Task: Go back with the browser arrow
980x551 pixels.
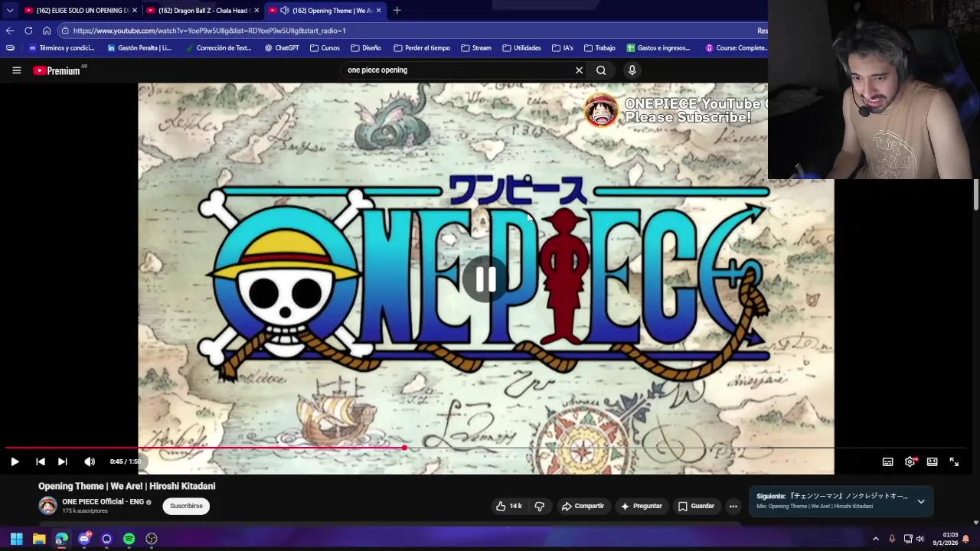Action: click(x=9, y=31)
